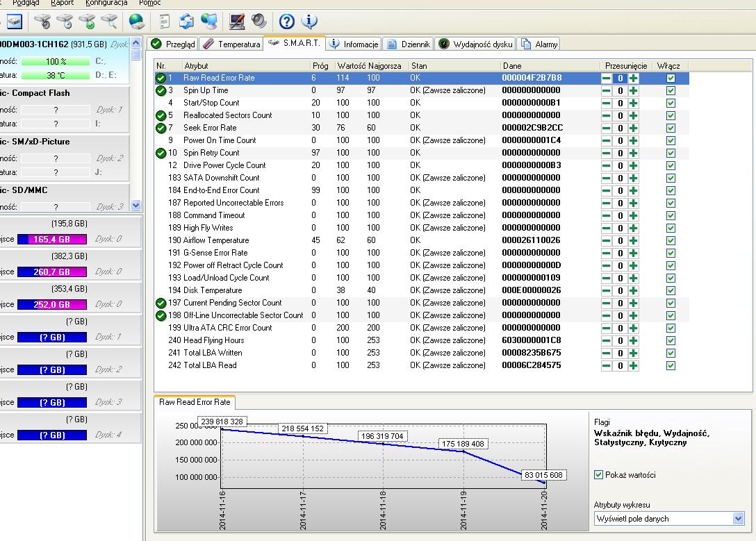The height and width of the screenshot is (541, 756).
Task: Open the monitor with screwdriver configuration icon
Action: pos(236,22)
